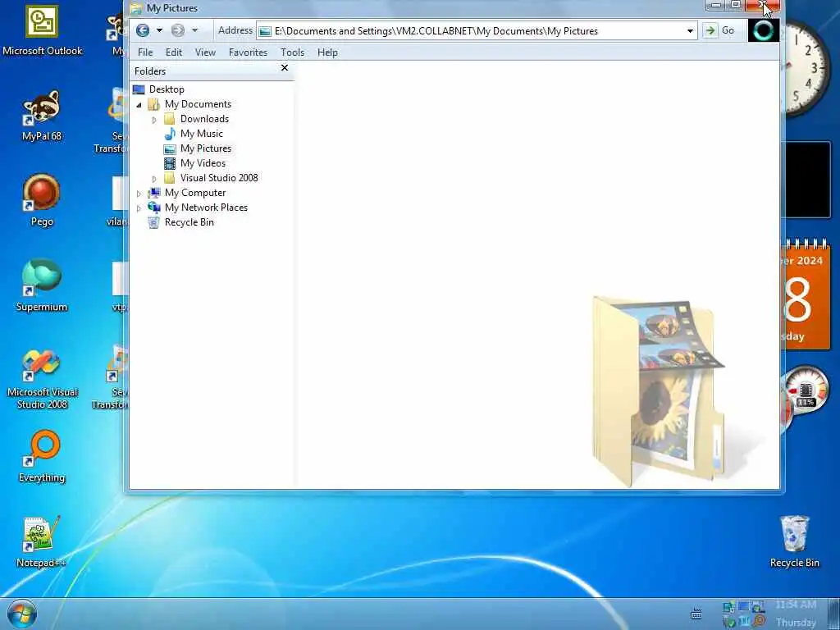Click the Recycle Bin icon in folder tree
The image size is (840, 630).
coord(153,222)
